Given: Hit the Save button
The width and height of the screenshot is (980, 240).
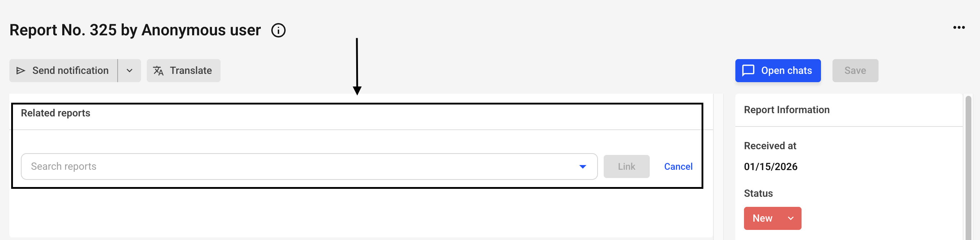Looking at the screenshot, I should [855, 71].
